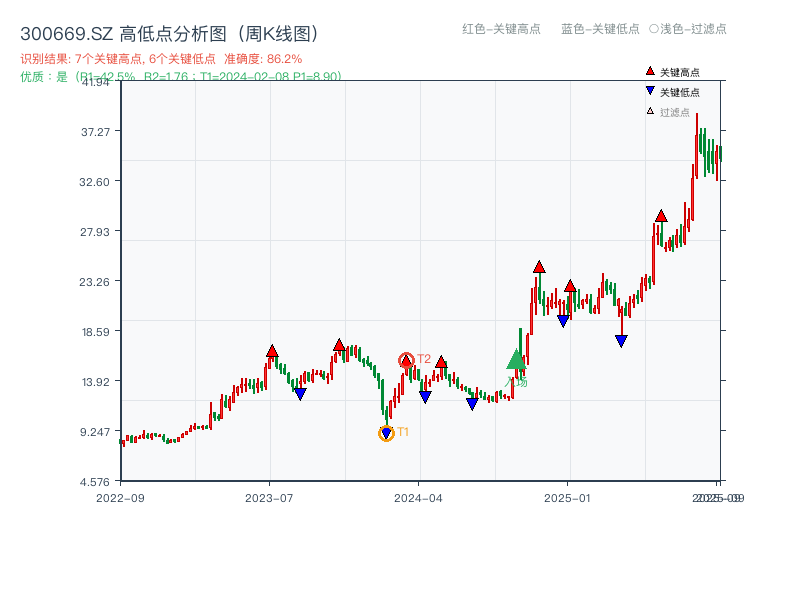Toggle 关键低点 series in the legend

(679, 92)
